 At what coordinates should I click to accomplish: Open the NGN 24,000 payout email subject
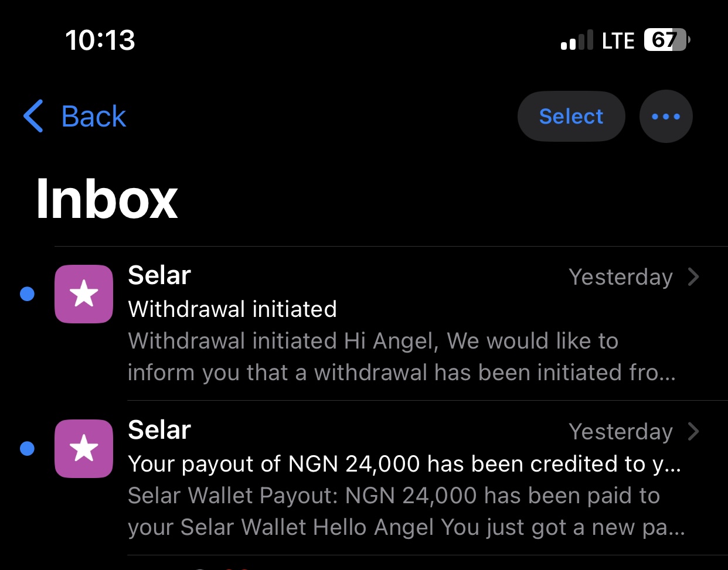pyautogui.click(x=404, y=464)
